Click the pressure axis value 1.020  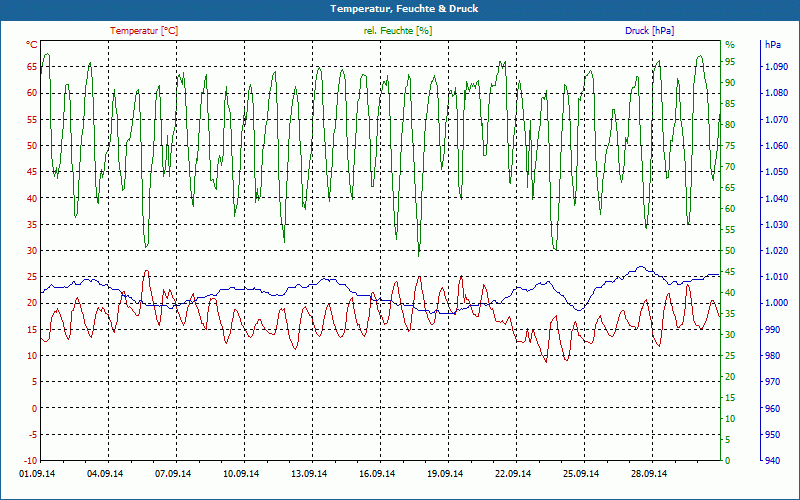click(x=777, y=251)
